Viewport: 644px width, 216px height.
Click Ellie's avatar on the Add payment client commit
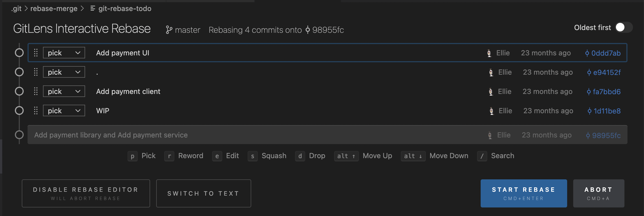pos(491,91)
